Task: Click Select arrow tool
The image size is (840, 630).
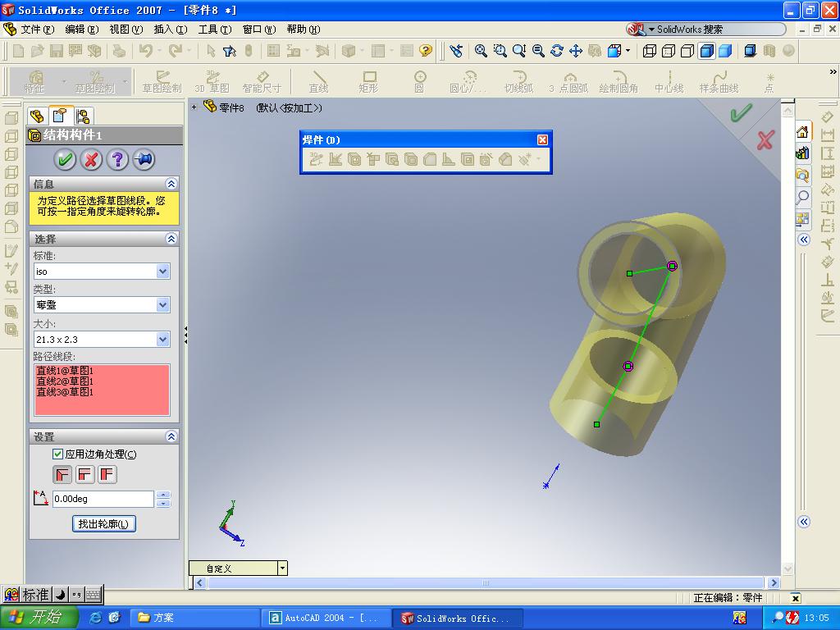Action: click(211, 51)
